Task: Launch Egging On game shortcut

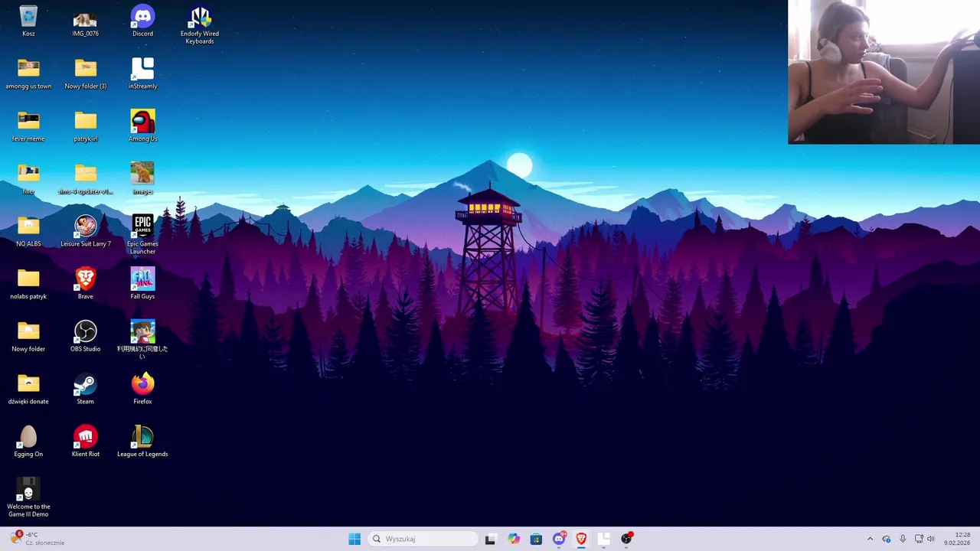Action: (x=28, y=442)
